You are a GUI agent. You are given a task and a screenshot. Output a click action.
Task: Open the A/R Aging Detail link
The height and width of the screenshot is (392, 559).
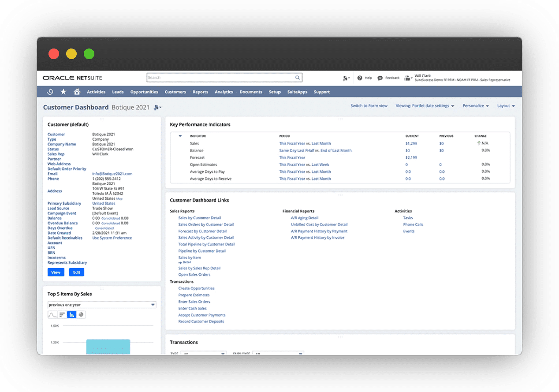click(x=304, y=218)
